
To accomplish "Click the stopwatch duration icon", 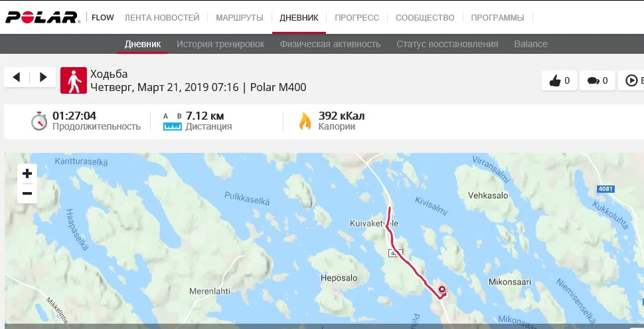I will click(x=39, y=121).
